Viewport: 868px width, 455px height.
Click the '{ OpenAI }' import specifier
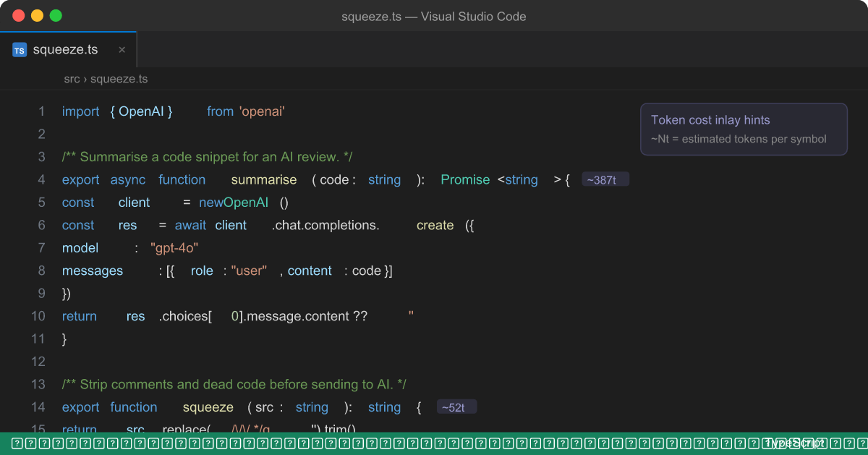[141, 111]
